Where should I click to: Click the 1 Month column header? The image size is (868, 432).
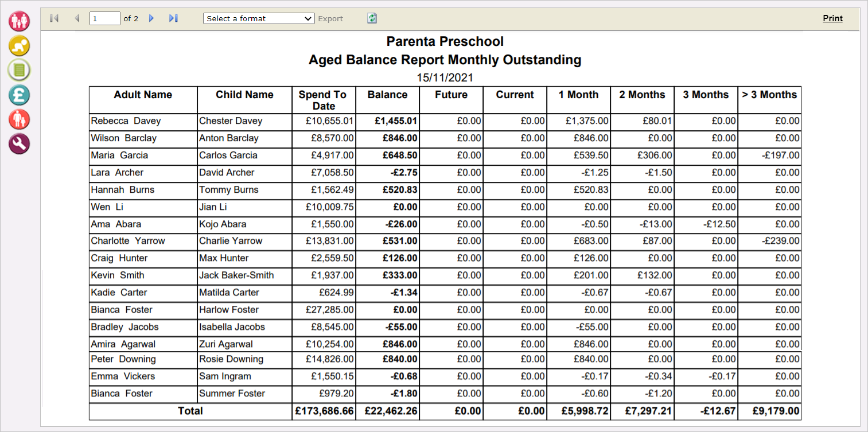[x=578, y=95]
